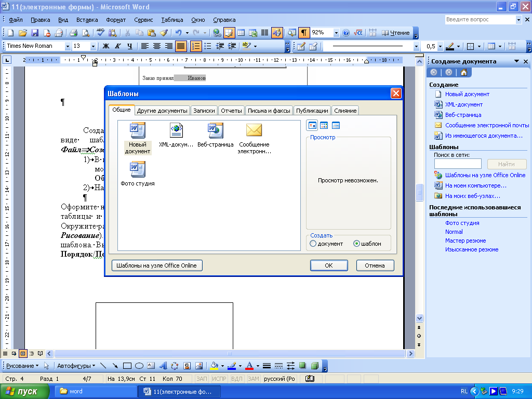Click Шаблоны на узле Office Online button
Screen dimensions: 532x399
pos(157,265)
